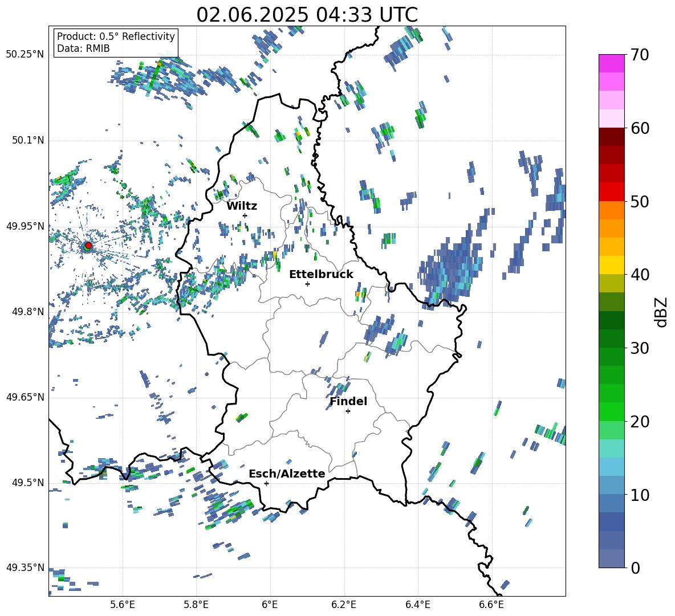The width and height of the screenshot is (675, 616).
Task: Click the Ettelbruck station cross marker
Action: click(x=307, y=284)
